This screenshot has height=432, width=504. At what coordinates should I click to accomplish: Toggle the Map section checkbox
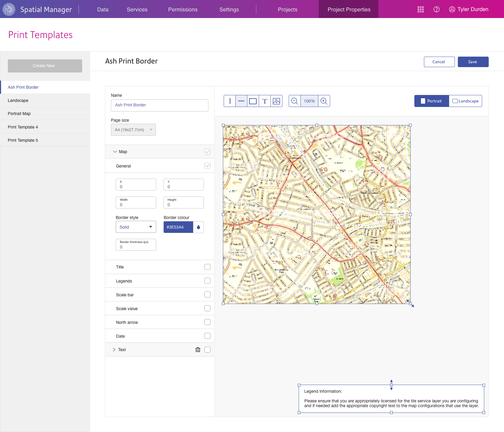207,152
